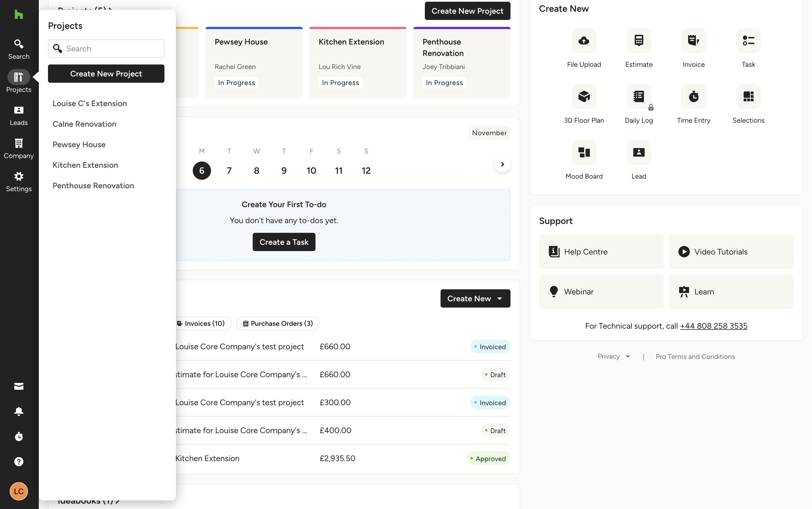Open Louise C's Extension project
812x509 pixels.
(90, 103)
